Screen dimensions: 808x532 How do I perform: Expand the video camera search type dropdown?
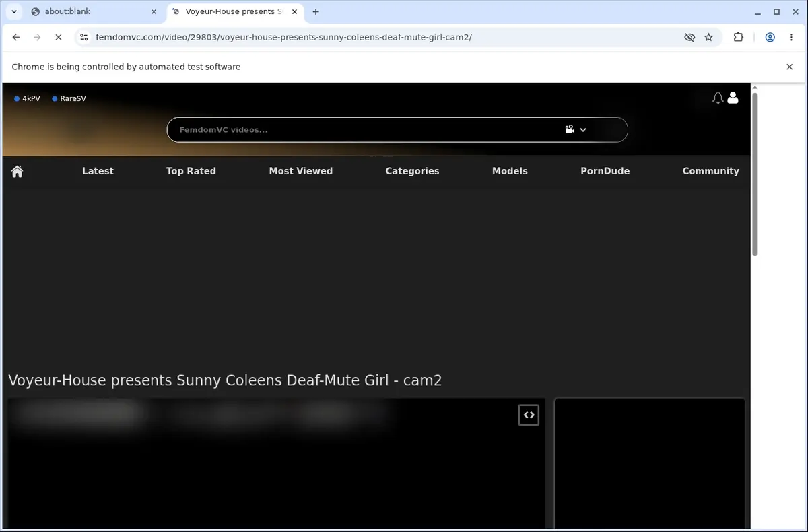click(x=576, y=130)
